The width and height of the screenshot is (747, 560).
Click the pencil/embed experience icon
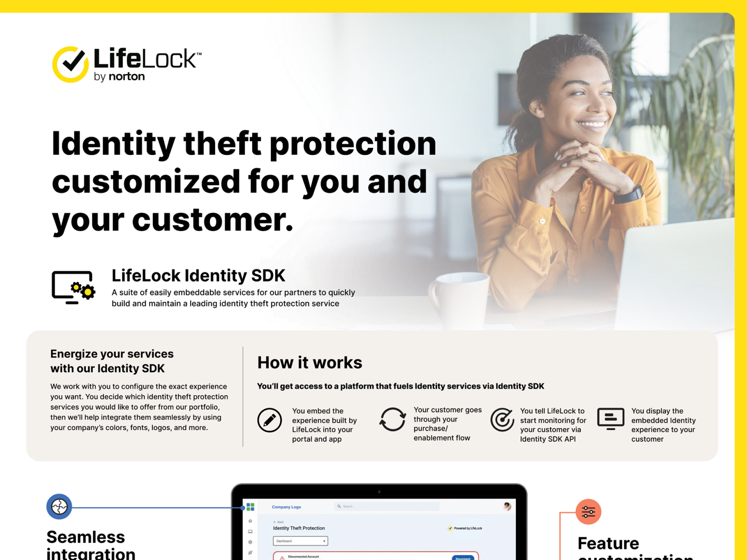269,419
